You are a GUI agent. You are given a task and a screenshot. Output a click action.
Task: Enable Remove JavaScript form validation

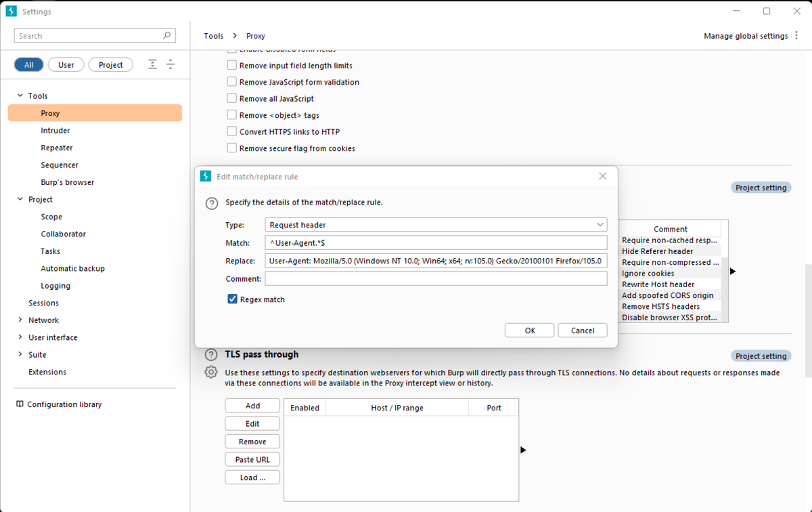(231, 82)
